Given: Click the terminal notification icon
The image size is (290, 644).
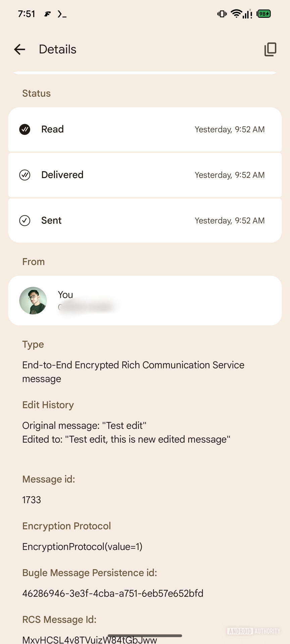Looking at the screenshot, I should tap(62, 14).
